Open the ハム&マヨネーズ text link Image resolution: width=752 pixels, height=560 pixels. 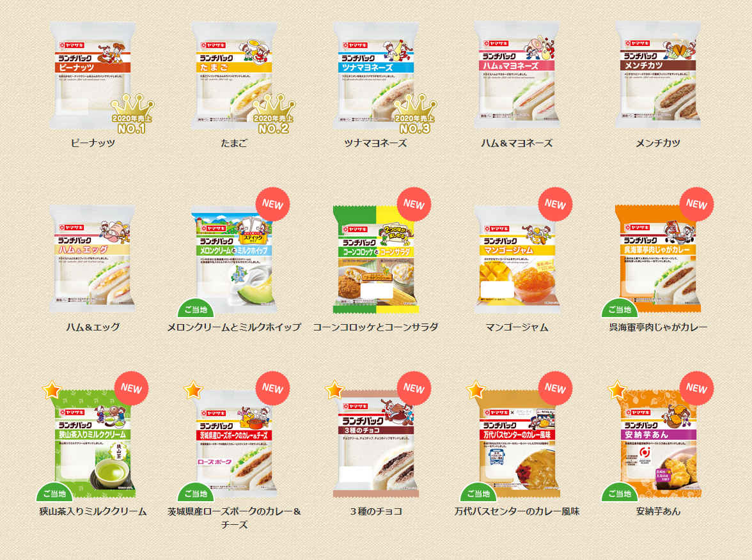pos(517,143)
